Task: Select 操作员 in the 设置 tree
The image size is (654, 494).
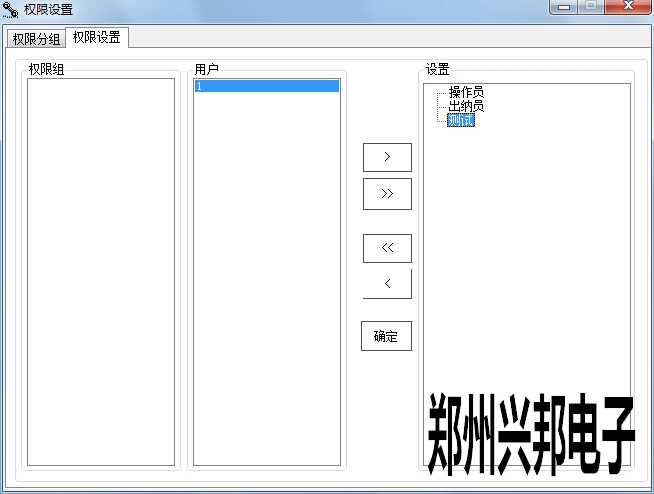Action: tap(466, 92)
